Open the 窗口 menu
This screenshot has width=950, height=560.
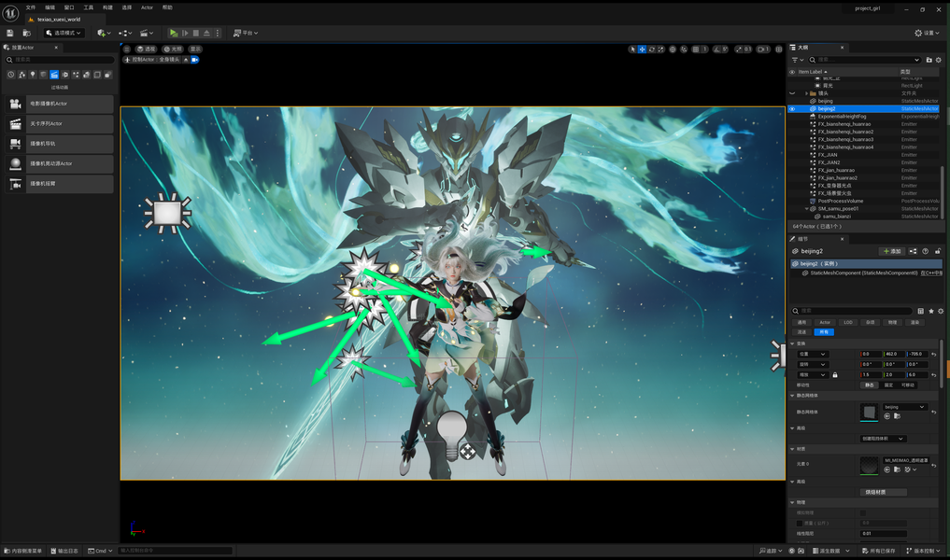pos(69,7)
